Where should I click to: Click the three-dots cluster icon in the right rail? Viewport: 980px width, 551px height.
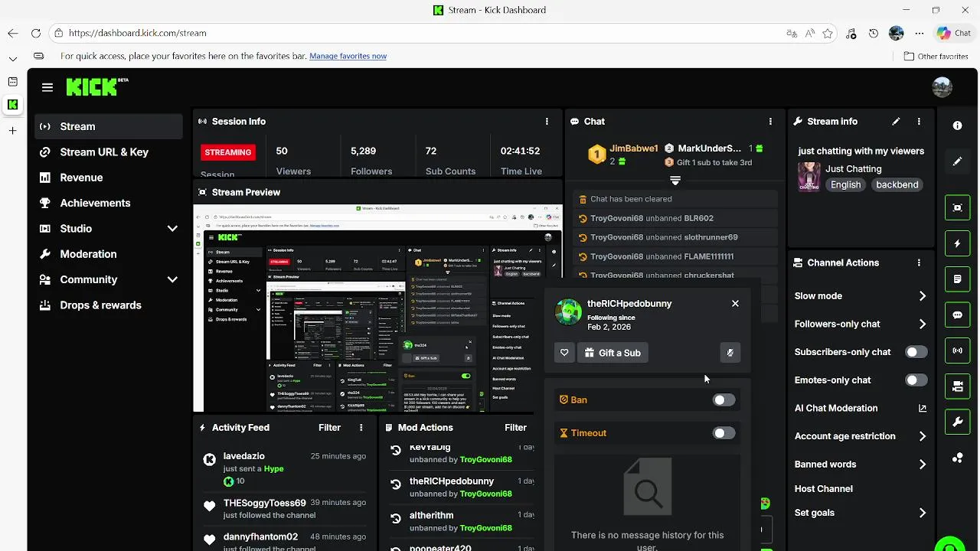(957, 458)
